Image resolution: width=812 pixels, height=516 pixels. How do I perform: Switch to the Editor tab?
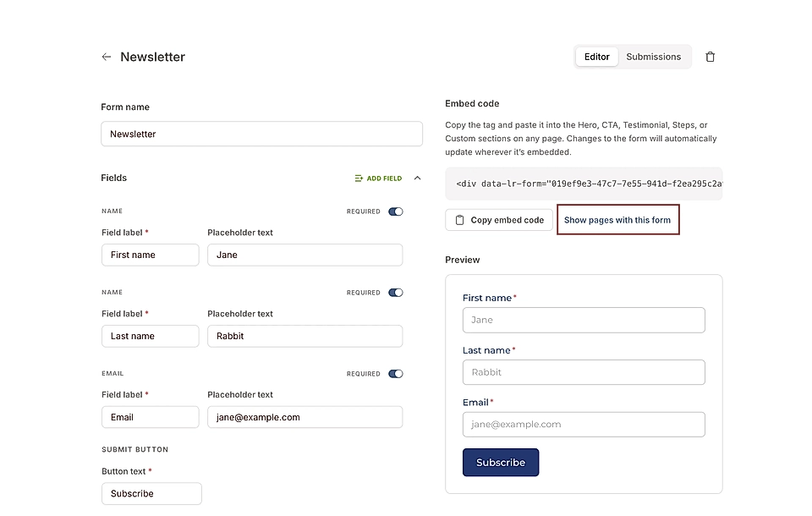click(596, 57)
